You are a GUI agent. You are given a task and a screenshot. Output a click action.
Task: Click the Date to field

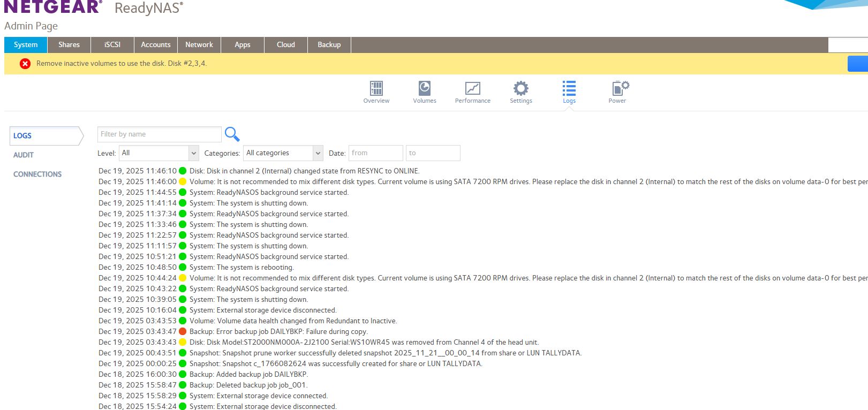coord(433,153)
